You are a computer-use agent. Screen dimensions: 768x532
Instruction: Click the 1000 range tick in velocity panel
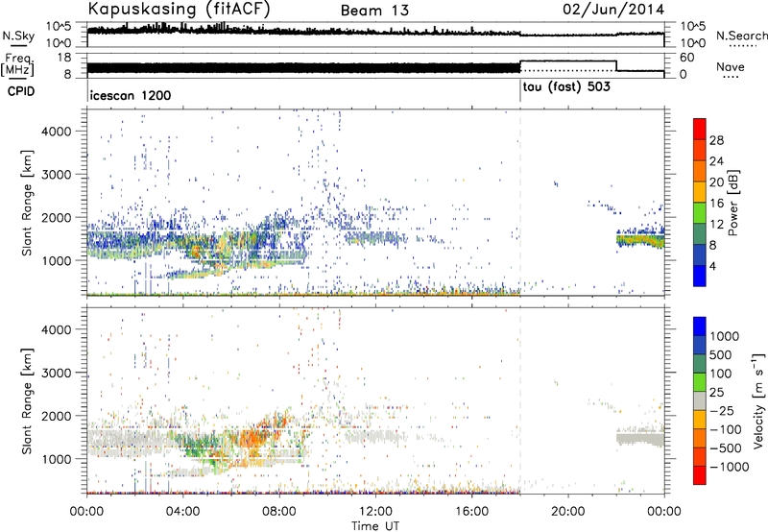57,459
